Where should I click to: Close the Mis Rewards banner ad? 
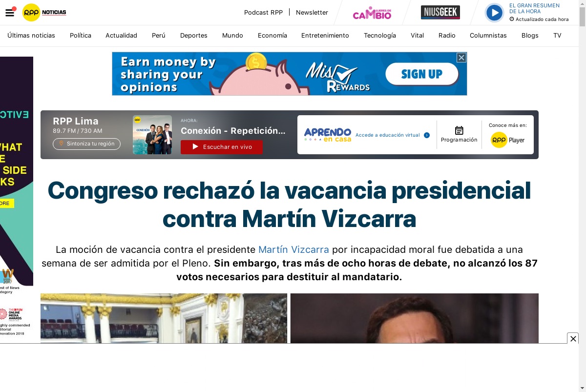coord(461,58)
